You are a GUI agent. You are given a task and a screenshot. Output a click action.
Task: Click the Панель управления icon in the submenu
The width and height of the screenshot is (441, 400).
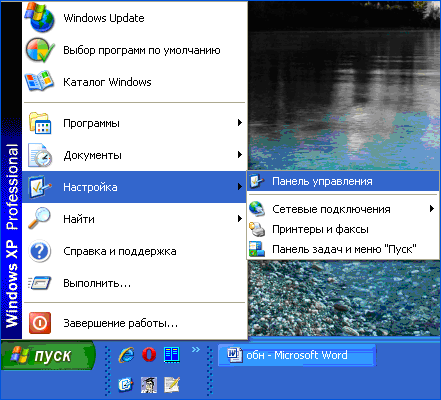coord(257,181)
